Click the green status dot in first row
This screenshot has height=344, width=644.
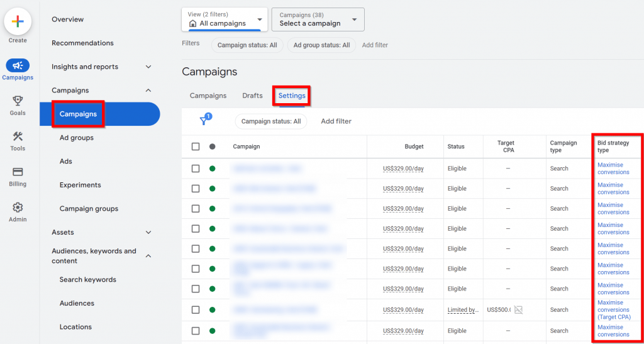(213, 169)
